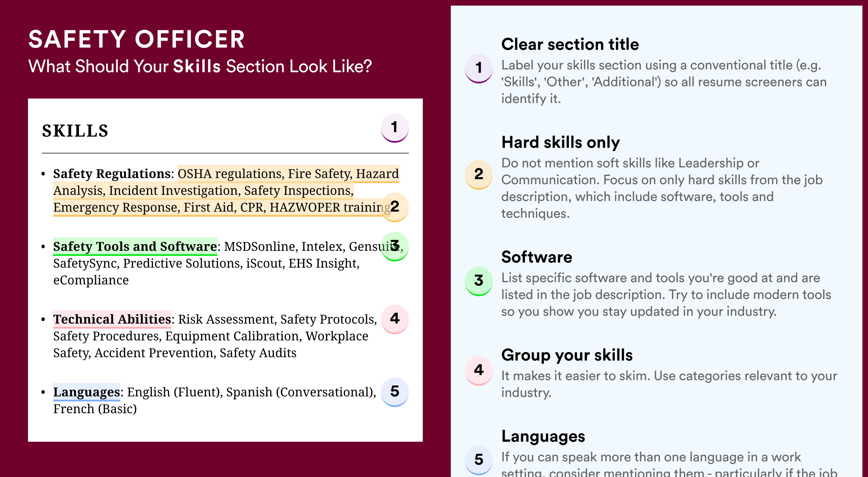The height and width of the screenshot is (477, 868).
Task: Click the blue number 5 badge beside Languages bullet
Action: pyautogui.click(x=395, y=392)
